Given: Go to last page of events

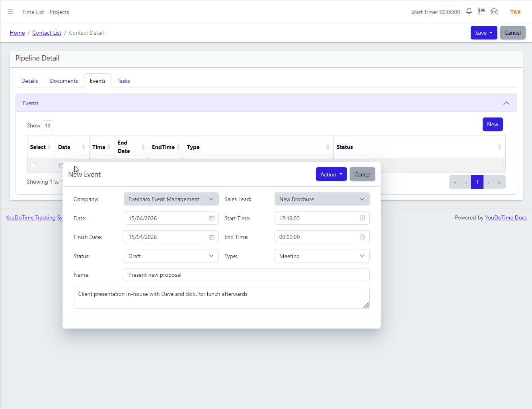Looking at the screenshot, I should pos(499,182).
